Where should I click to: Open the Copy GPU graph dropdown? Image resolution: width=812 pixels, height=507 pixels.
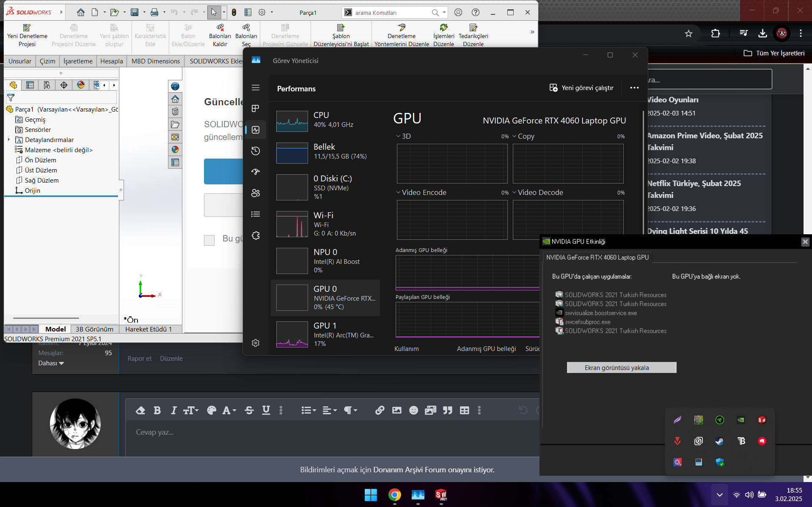514,136
